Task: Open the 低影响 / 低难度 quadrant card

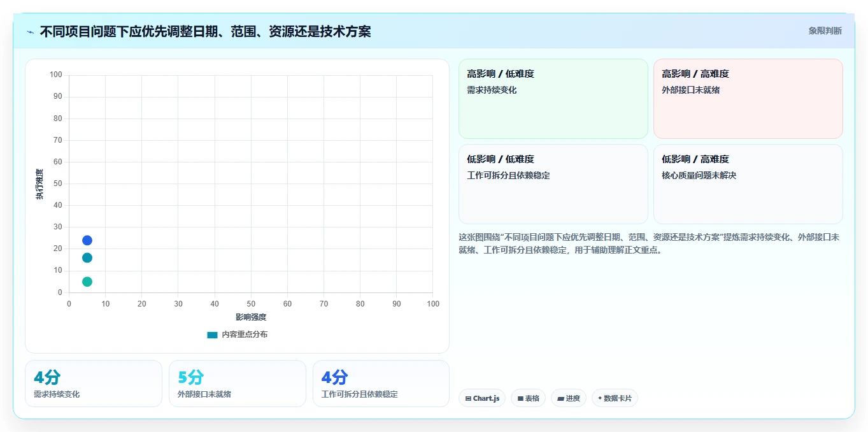Action: tap(553, 184)
